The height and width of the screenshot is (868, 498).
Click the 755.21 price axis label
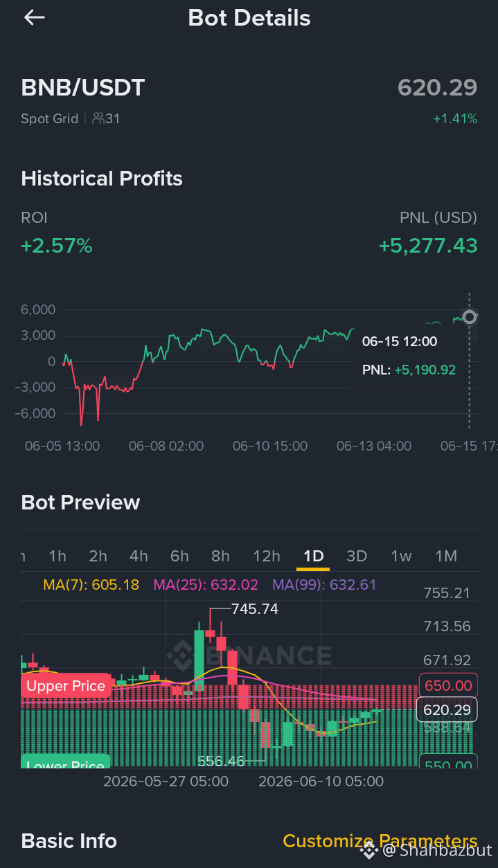(x=447, y=593)
